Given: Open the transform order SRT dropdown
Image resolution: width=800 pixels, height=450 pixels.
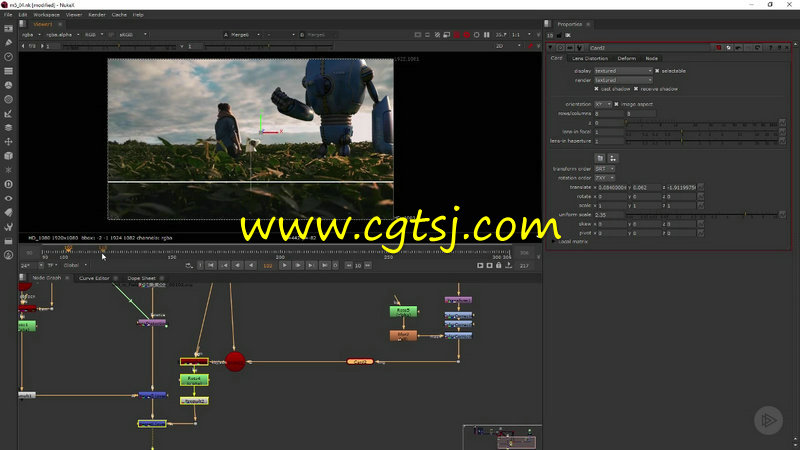Looking at the screenshot, I should tap(604, 169).
